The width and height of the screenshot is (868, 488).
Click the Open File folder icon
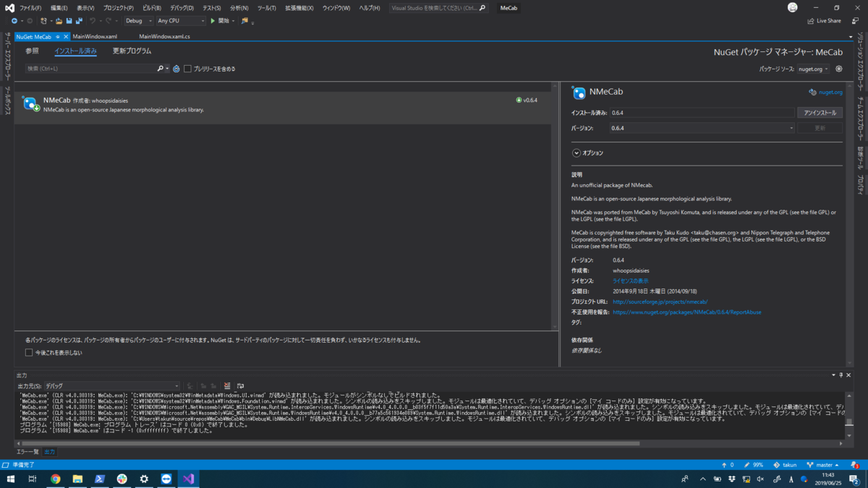pos(59,21)
